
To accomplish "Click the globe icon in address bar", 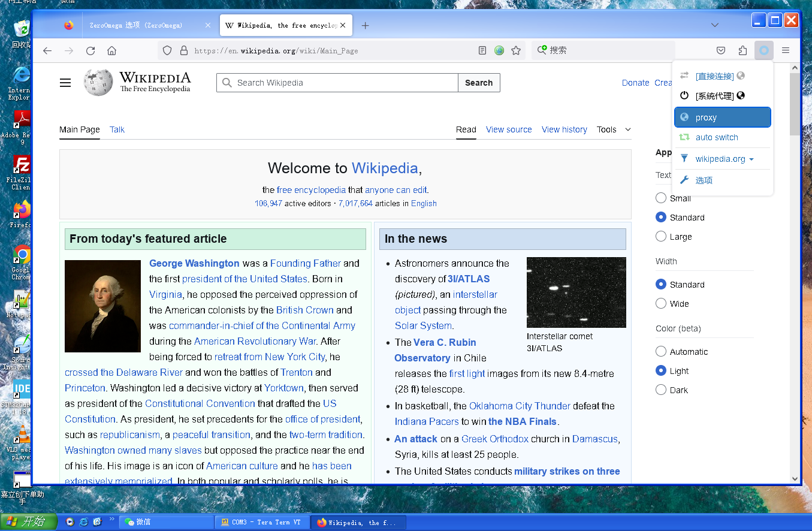I will coord(499,51).
